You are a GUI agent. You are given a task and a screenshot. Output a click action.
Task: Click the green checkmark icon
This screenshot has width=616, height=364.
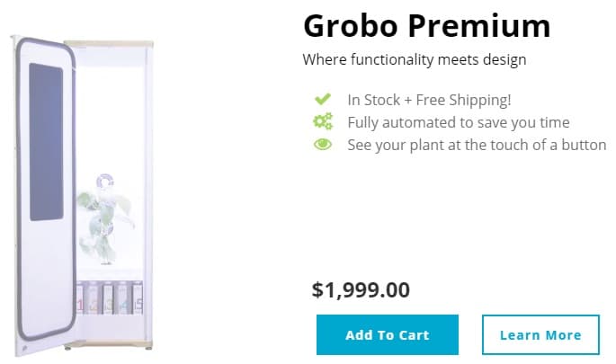pos(322,100)
